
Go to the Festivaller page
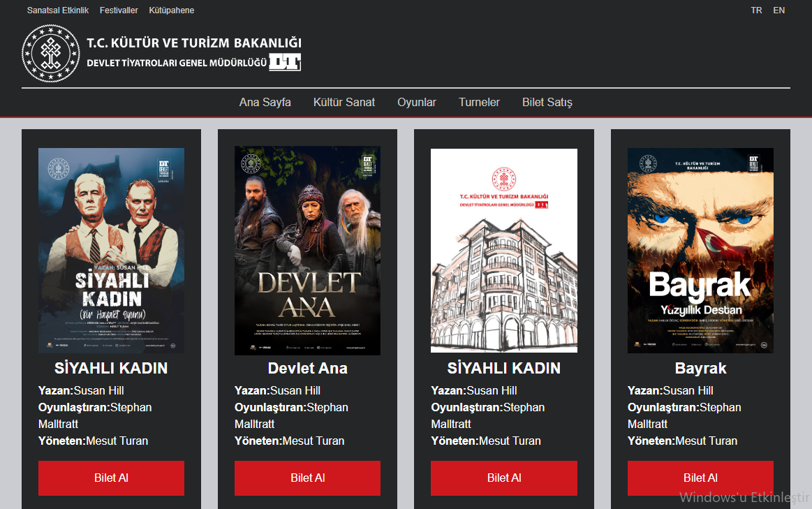click(x=119, y=10)
